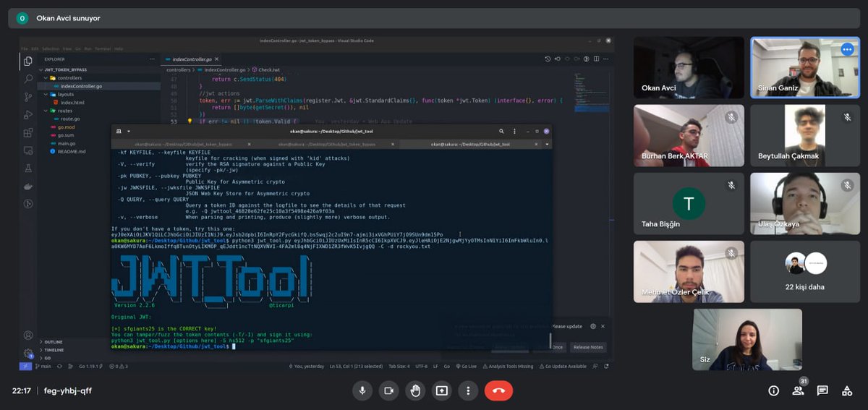Open Meet more options menu
This screenshot has width=868, height=410.
tap(468, 390)
